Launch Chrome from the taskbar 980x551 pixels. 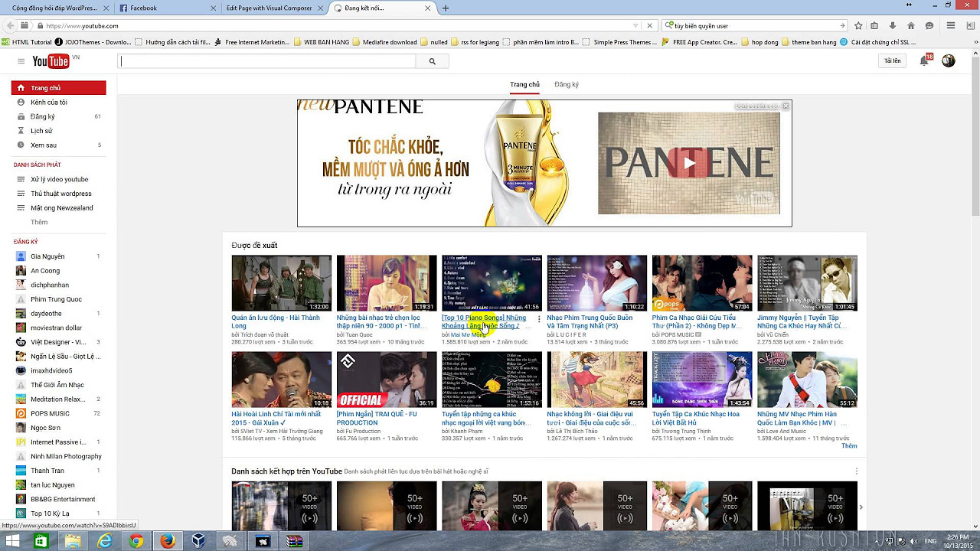[x=136, y=541]
